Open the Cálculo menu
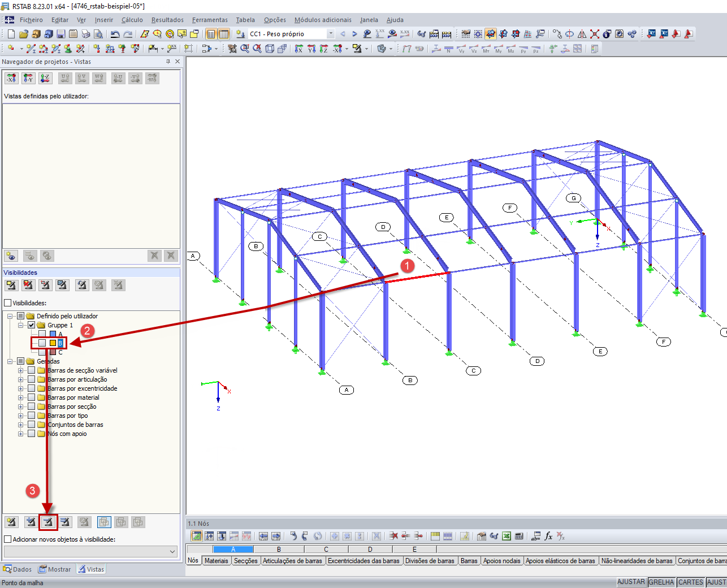The image size is (727, 588). pyautogui.click(x=132, y=20)
